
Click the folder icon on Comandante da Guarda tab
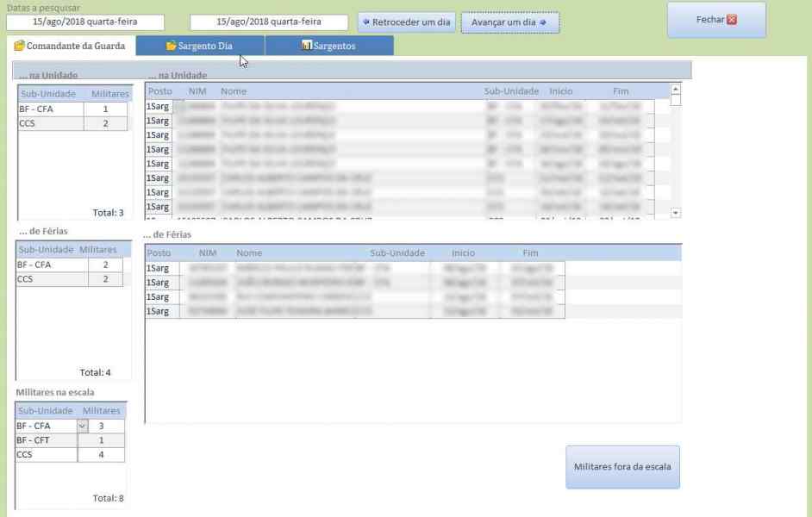tap(19, 46)
